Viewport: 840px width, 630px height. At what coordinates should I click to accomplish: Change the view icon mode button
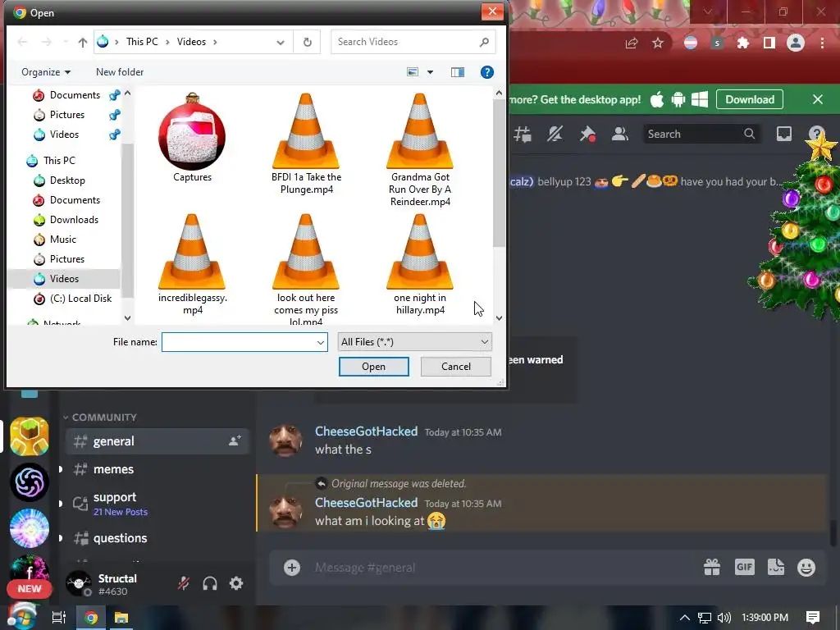[x=413, y=72]
